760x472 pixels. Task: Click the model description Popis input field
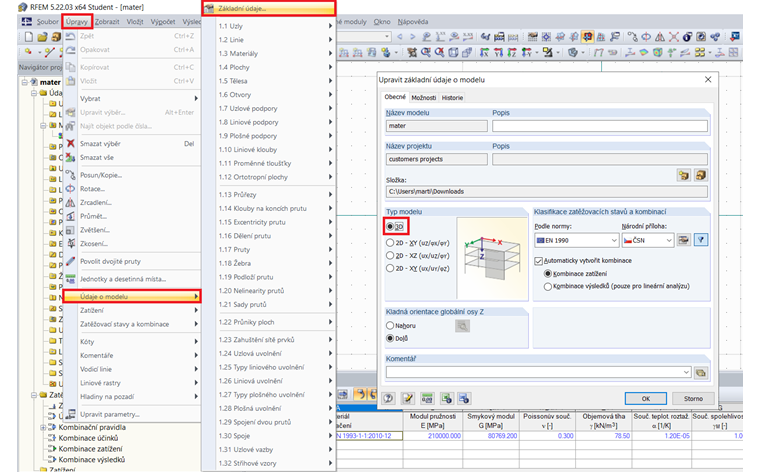600,126
